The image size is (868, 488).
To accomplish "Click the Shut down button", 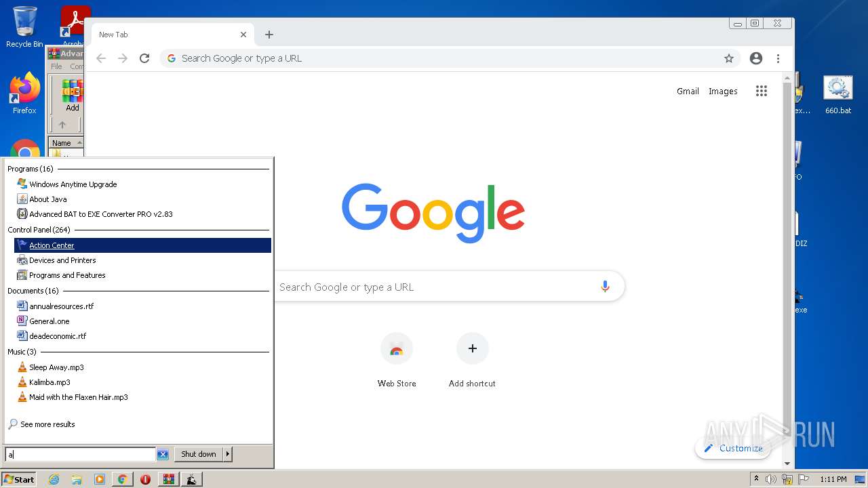I will (199, 454).
